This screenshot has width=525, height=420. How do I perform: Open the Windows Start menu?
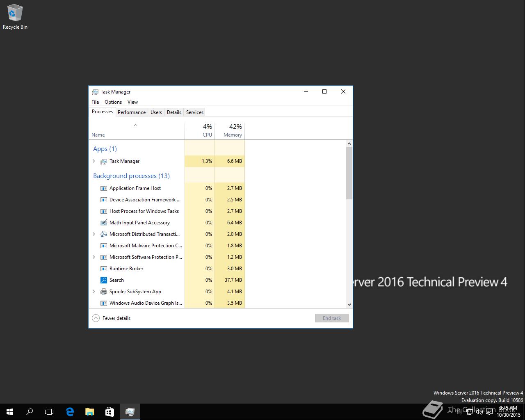click(10, 412)
